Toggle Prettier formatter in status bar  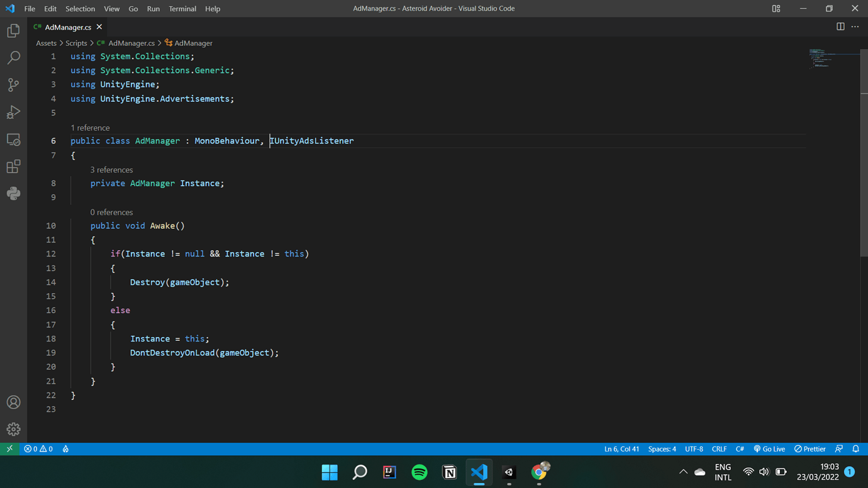(x=810, y=449)
